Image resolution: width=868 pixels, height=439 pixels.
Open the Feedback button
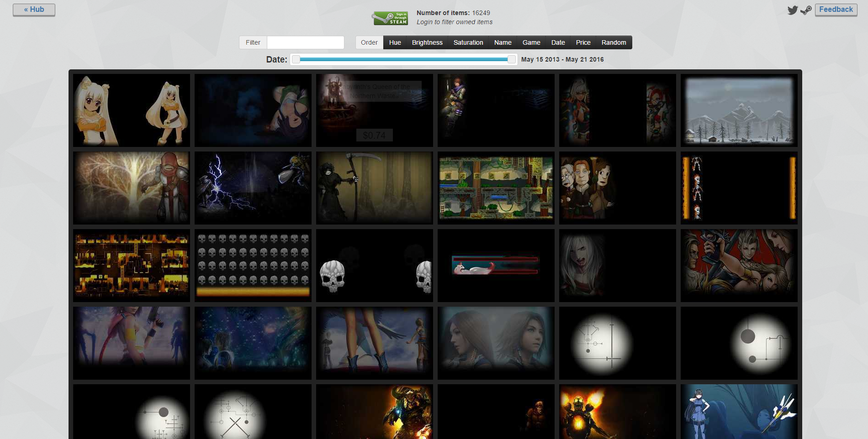836,10
